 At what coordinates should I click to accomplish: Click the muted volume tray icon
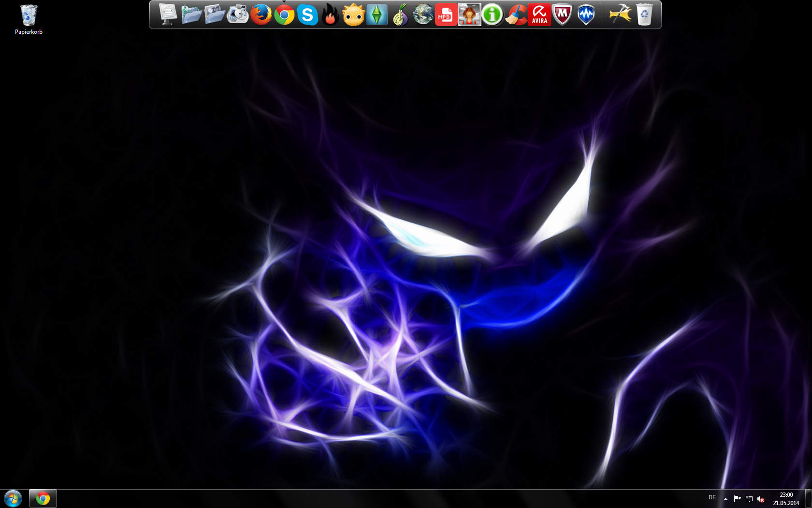coord(761,498)
